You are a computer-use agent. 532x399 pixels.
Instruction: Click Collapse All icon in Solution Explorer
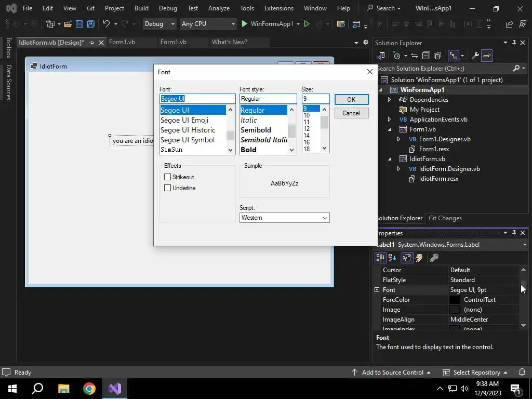click(x=426, y=56)
